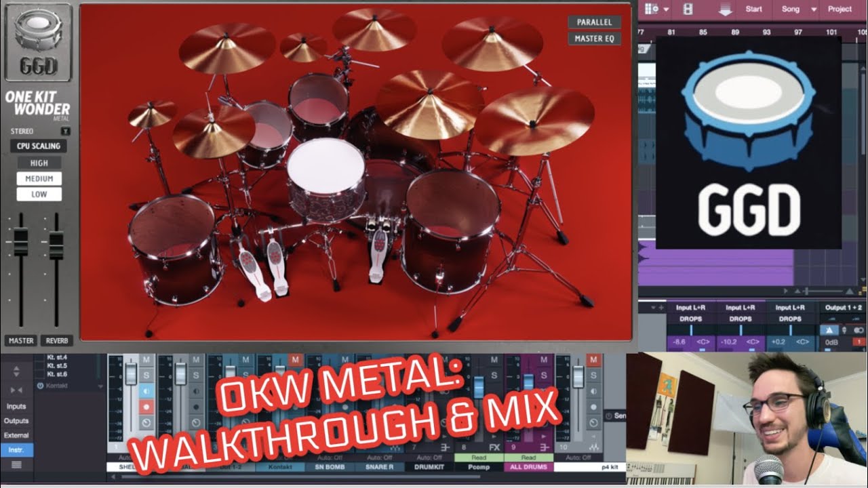Image resolution: width=868 pixels, height=488 pixels.
Task: Open the Project page
Action: coord(840,9)
